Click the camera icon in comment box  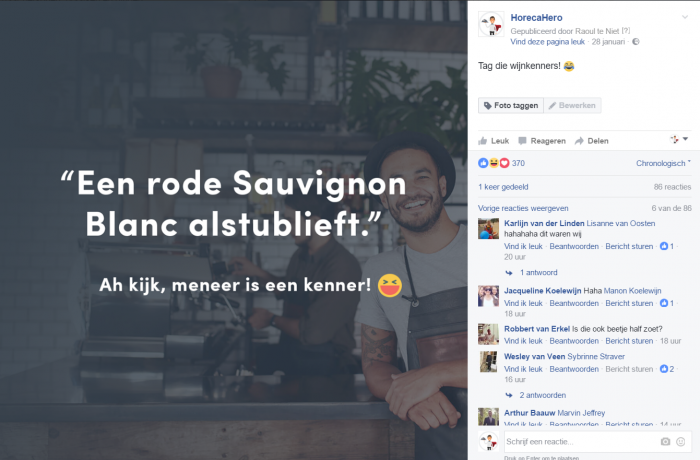(665, 442)
